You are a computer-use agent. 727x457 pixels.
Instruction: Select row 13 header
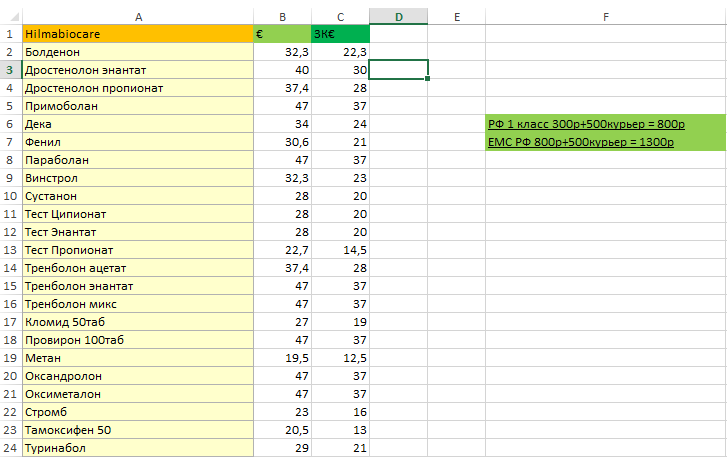[x=10, y=250]
